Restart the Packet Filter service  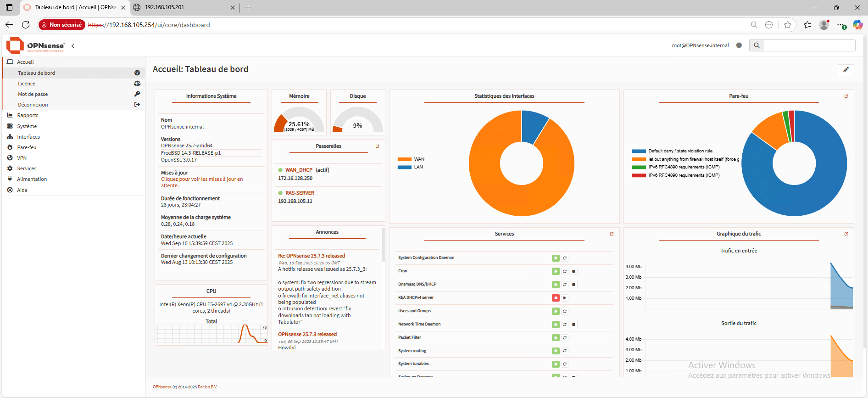click(x=565, y=338)
